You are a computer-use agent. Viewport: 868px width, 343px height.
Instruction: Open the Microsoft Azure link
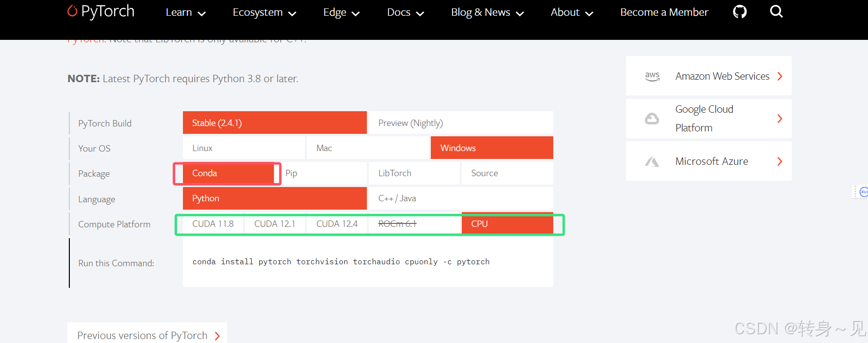click(709, 161)
